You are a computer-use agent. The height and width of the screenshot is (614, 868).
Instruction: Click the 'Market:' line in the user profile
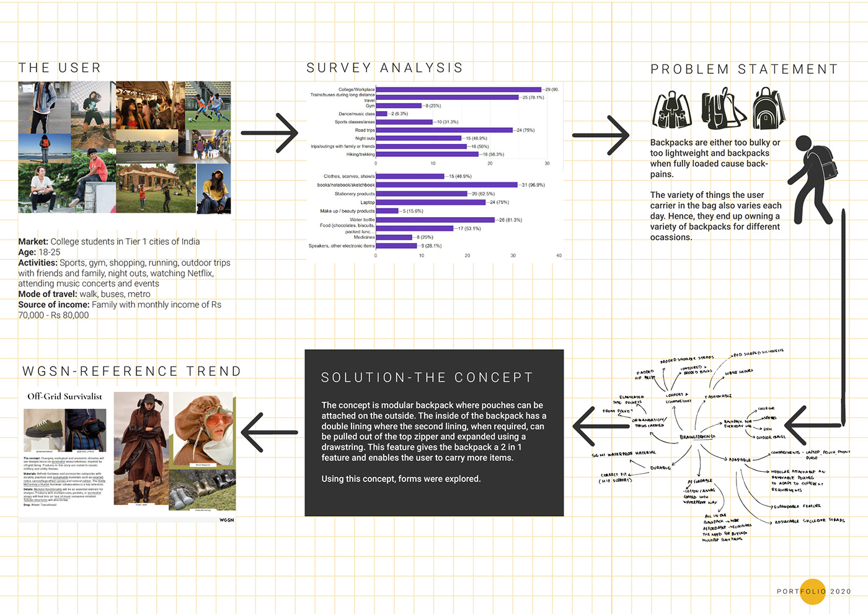coord(109,241)
